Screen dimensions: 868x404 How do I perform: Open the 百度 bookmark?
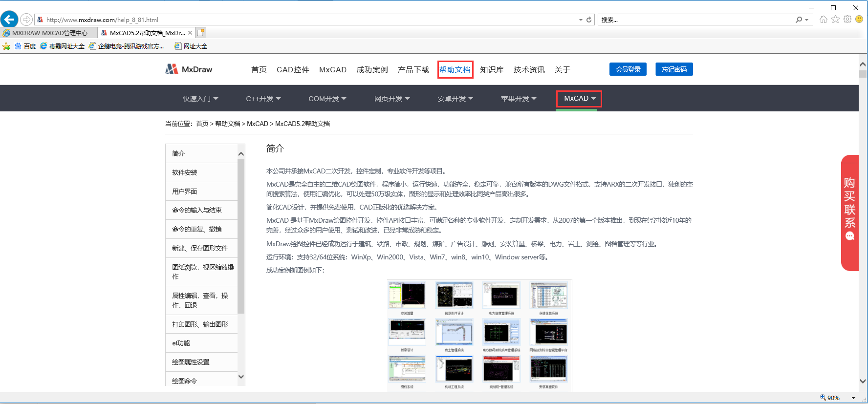[25, 46]
